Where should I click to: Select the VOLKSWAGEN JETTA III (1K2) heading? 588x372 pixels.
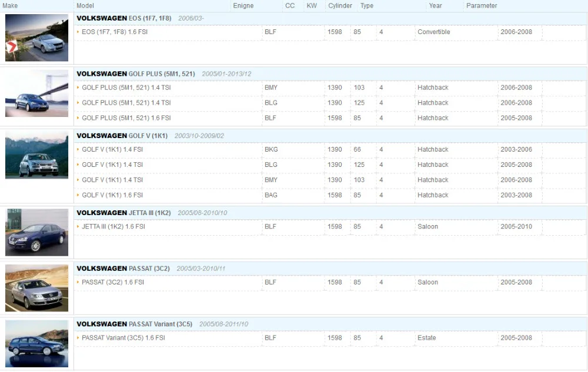click(x=123, y=213)
